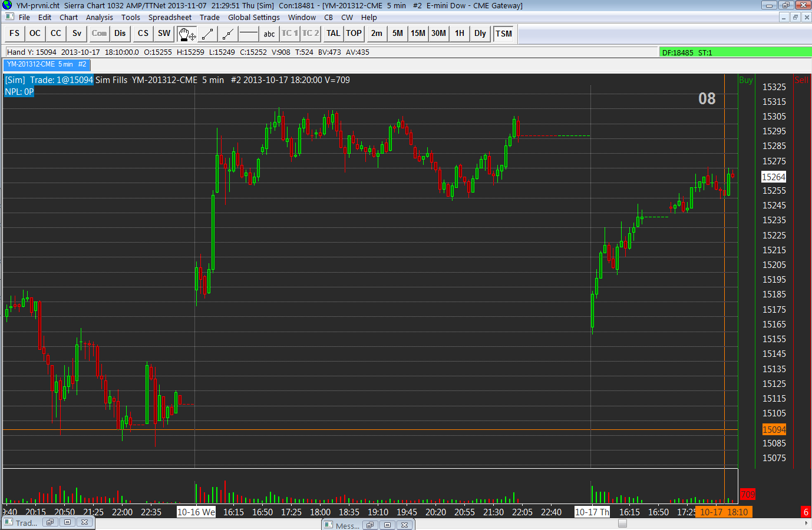Select the horizontal line tool
This screenshot has height=530, width=812.
[249, 34]
